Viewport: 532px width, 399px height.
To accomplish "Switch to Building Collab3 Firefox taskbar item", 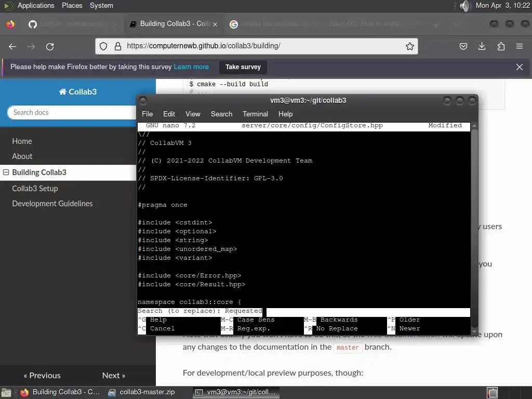I will (x=60, y=392).
